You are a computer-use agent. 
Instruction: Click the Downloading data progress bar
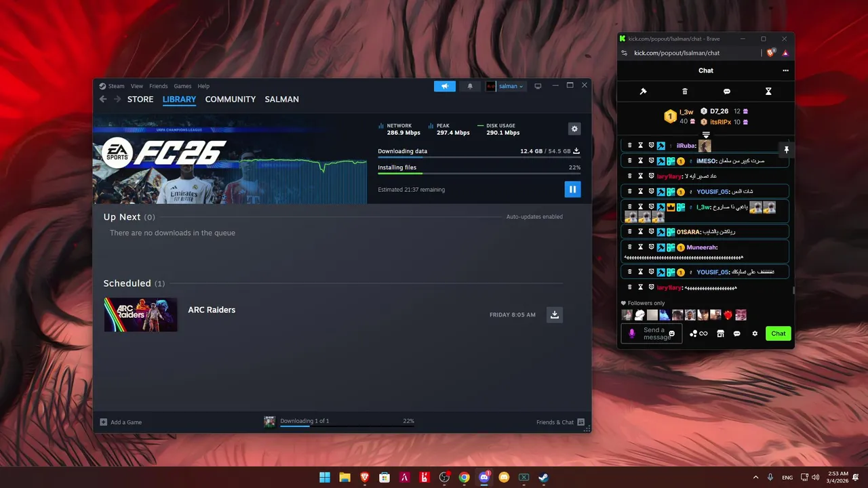(479, 157)
